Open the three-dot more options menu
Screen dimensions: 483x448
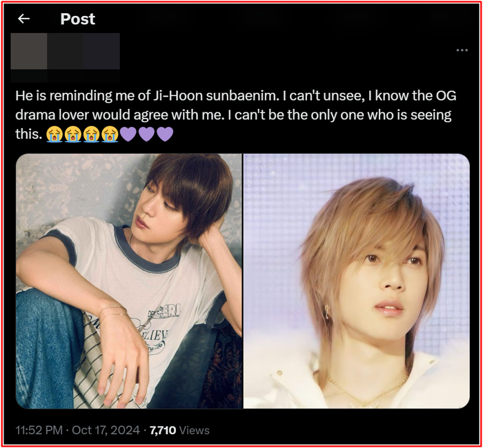pyautogui.click(x=462, y=50)
